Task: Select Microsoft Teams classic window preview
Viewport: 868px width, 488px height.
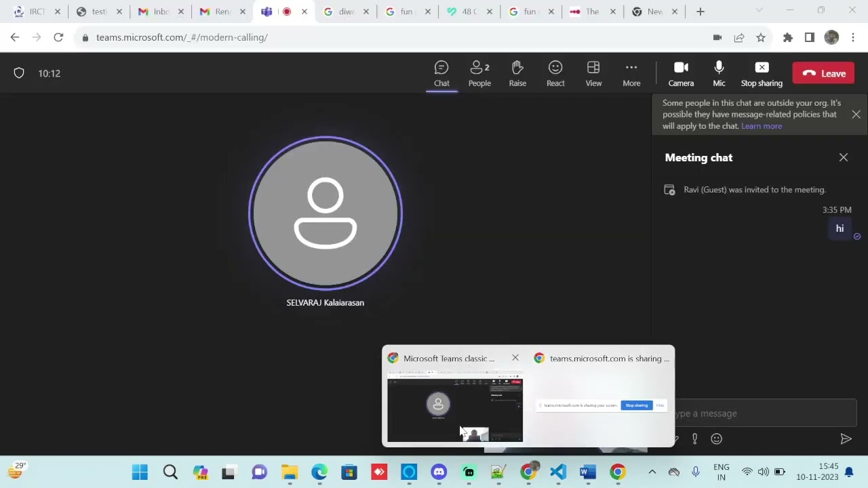Action: [x=455, y=407]
